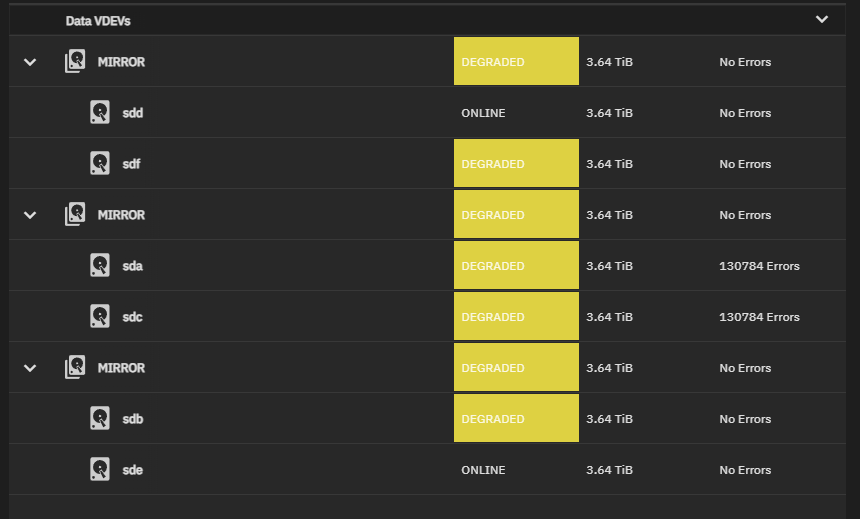860x519 pixels.
Task: Collapse the MIRROR vdev containing sdd and sdf
Action: (30, 62)
